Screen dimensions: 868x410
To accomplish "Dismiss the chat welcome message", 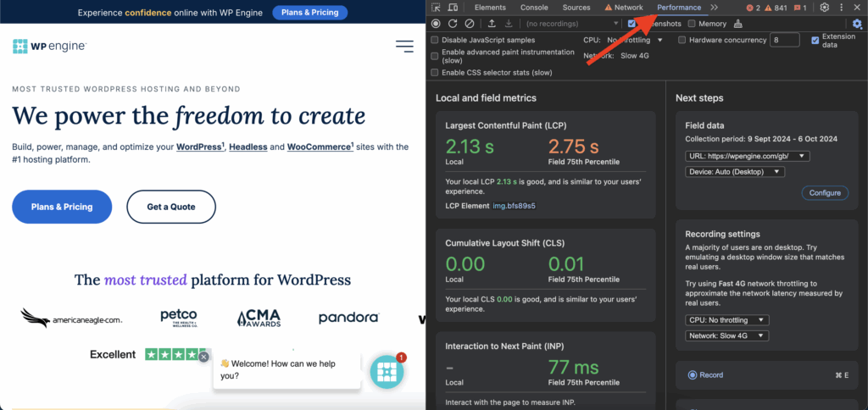I will click(203, 357).
